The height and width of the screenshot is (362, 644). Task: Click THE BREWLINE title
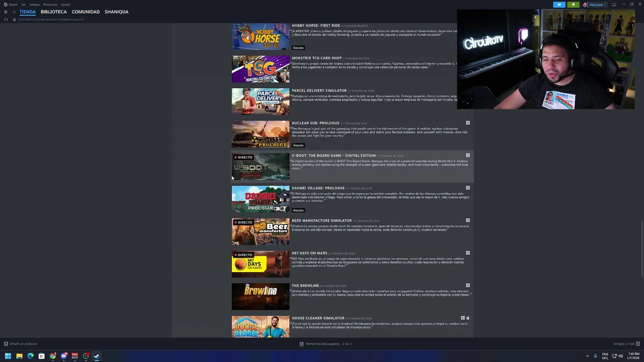305,286
